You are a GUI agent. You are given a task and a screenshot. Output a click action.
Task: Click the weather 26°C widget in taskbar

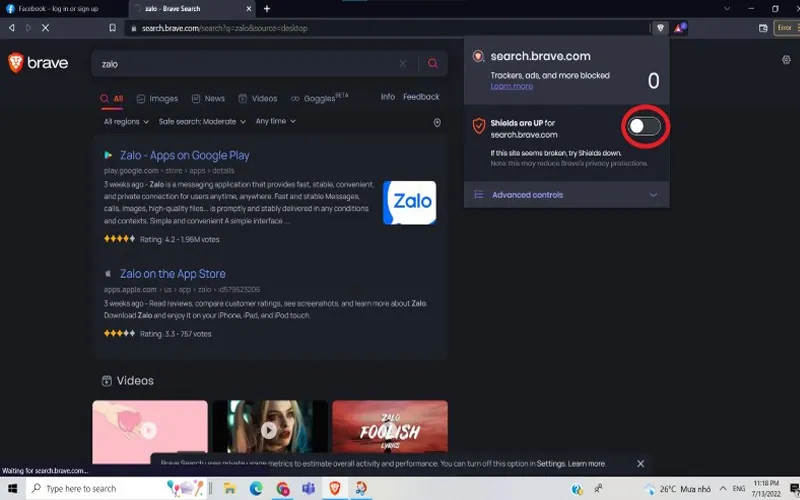(678, 489)
